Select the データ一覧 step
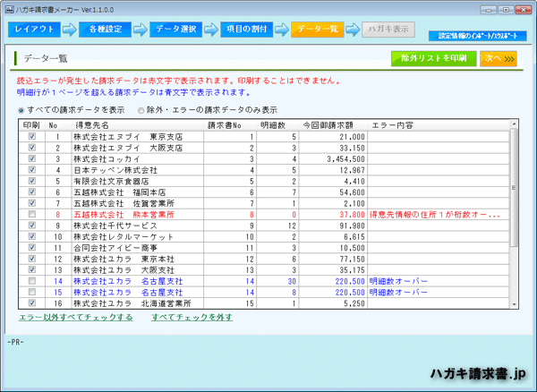Viewport: 537px width, 392px height. (318, 30)
